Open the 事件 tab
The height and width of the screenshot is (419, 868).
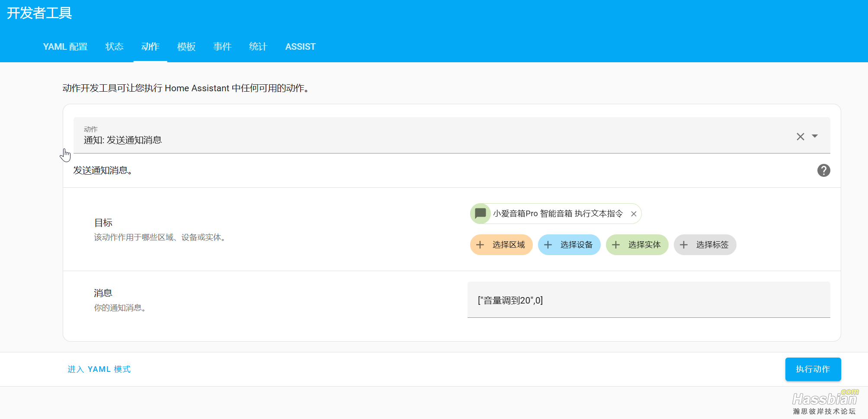[x=222, y=47]
